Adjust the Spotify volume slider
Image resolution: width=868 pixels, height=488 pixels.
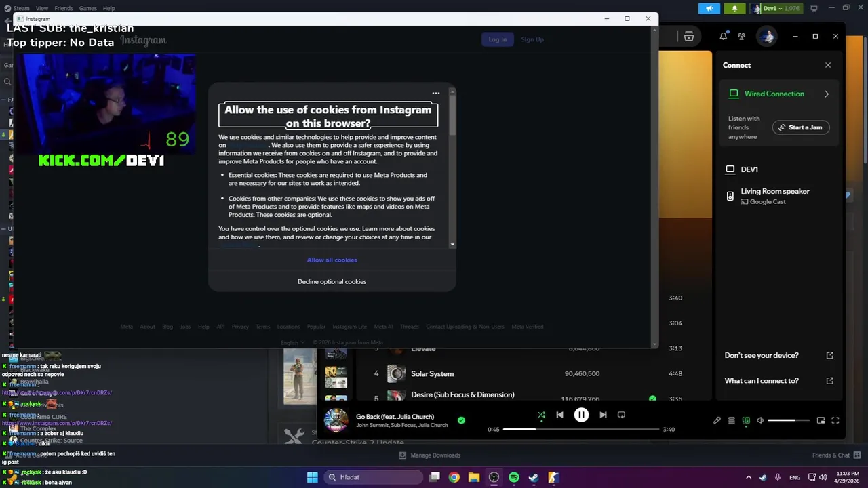790,420
